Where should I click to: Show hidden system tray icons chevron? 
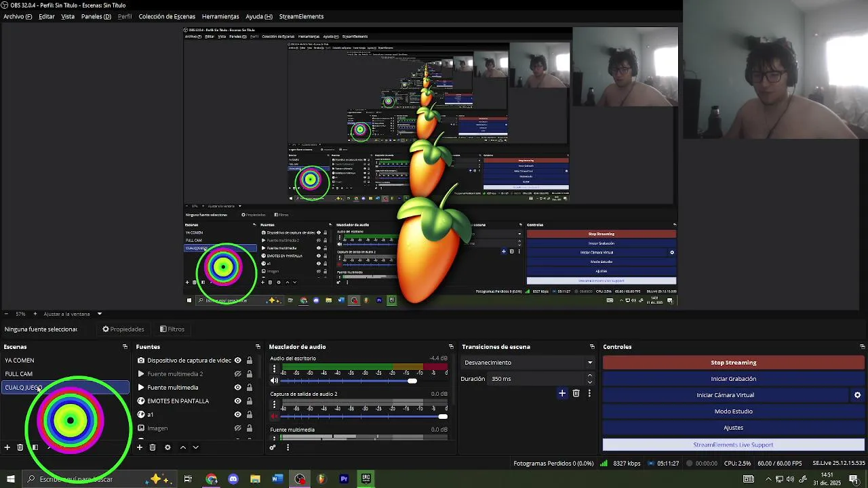pyautogui.click(x=768, y=479)
